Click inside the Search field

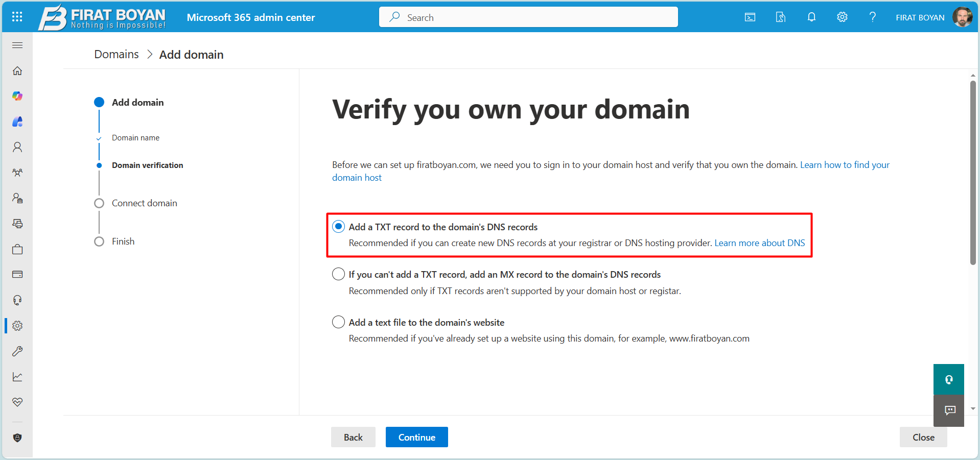click(528, 17)
